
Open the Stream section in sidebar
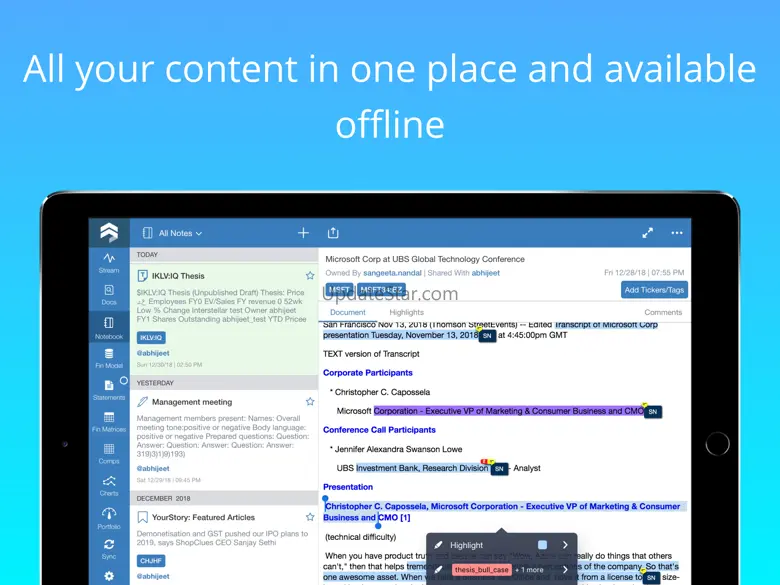(x=108, y=263)
